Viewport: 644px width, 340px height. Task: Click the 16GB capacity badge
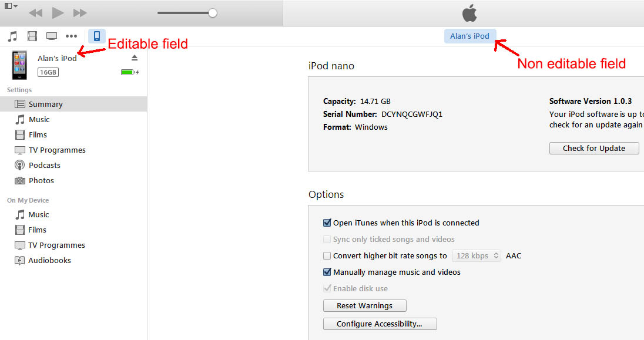48,72
